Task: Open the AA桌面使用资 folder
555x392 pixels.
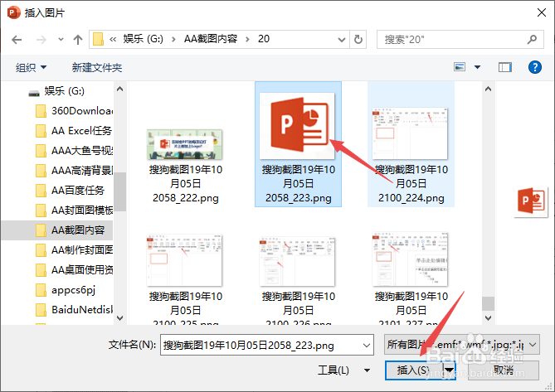Action: click(x=75, y=270)
